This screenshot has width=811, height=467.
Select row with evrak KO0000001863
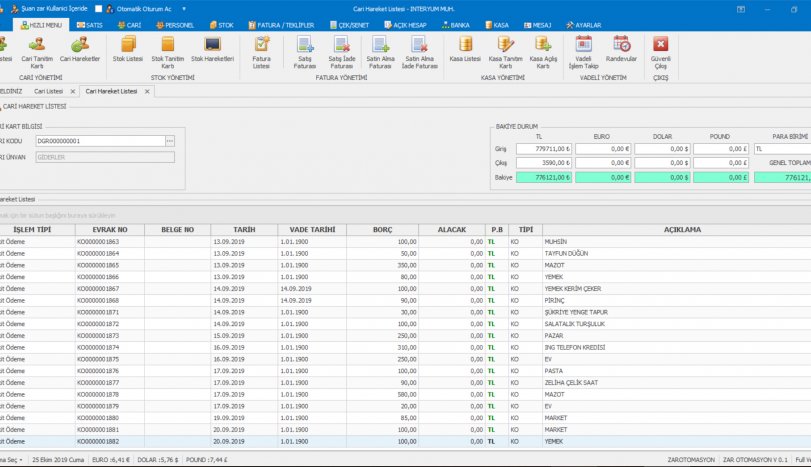[x=406, y=242]
